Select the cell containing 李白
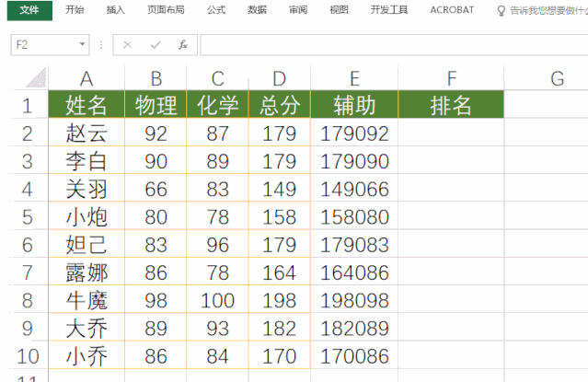This screenshot has height=382, width=588. coord(86,160)
